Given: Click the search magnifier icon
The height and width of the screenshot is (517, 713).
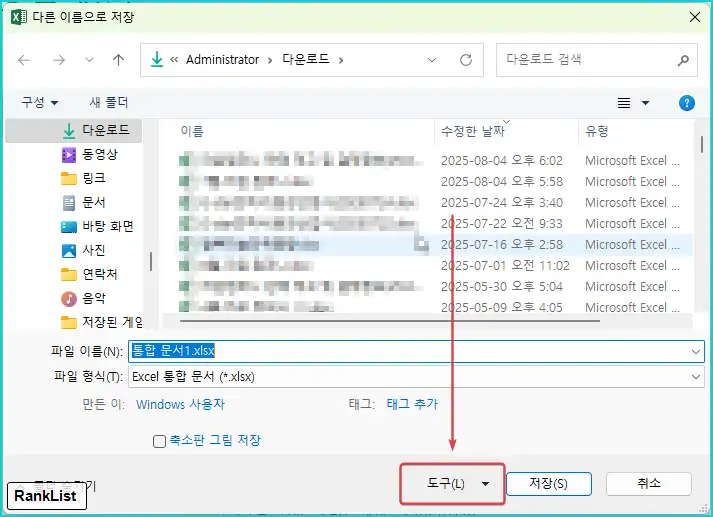Looking at the screenshot, I should 682,60.
